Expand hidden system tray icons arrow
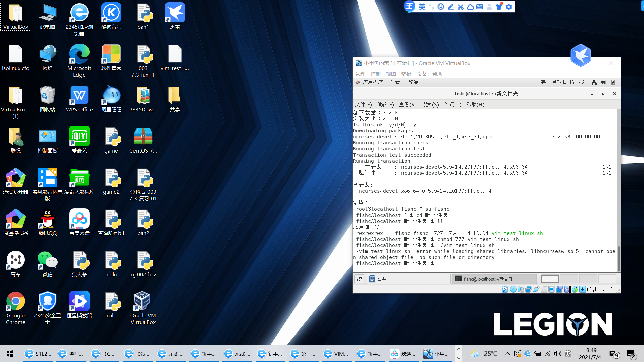This screenshot has width=644, height=362. [507, 354]
